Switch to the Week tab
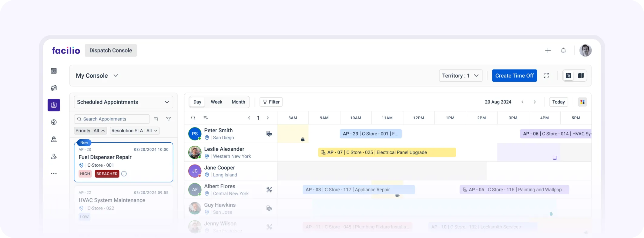 click(216, 102)
